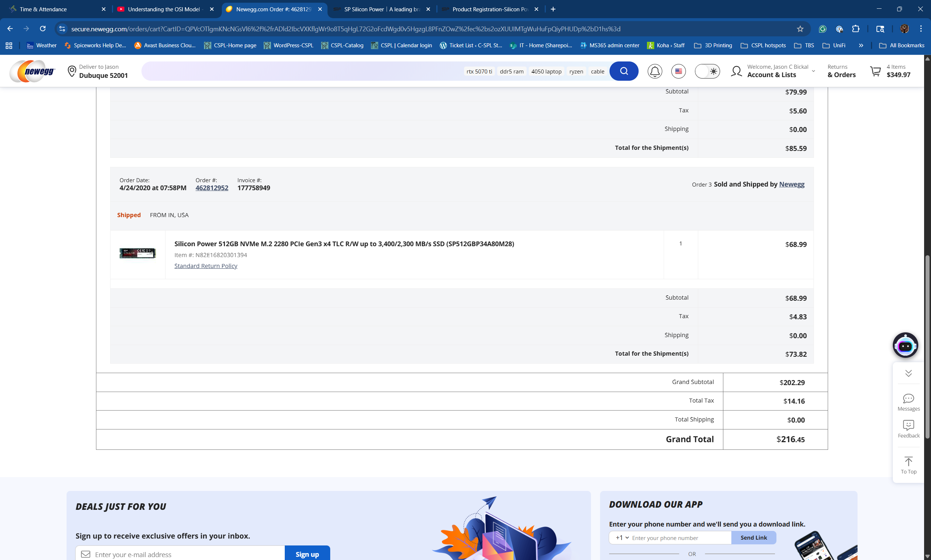Expand the Account & Lists dropdown
The image size is (931, 560).
coord(813,71)
